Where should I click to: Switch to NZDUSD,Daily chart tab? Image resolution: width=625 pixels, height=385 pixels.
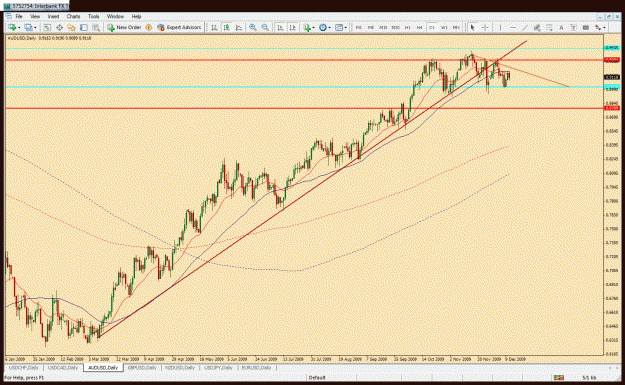[180, 368]
